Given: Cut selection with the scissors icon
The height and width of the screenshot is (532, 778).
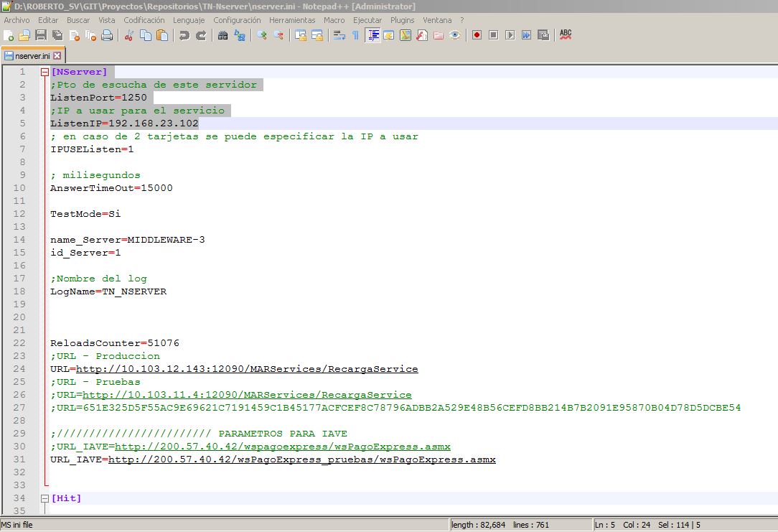Looking at the screenshot, I should pyautogui.click(x=129, y=35).
